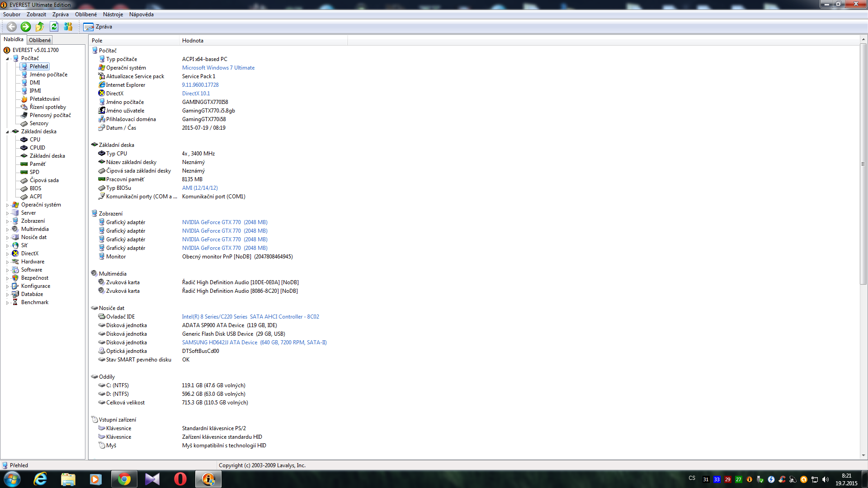Go up one level in toolbar

[x=40, y=27]
